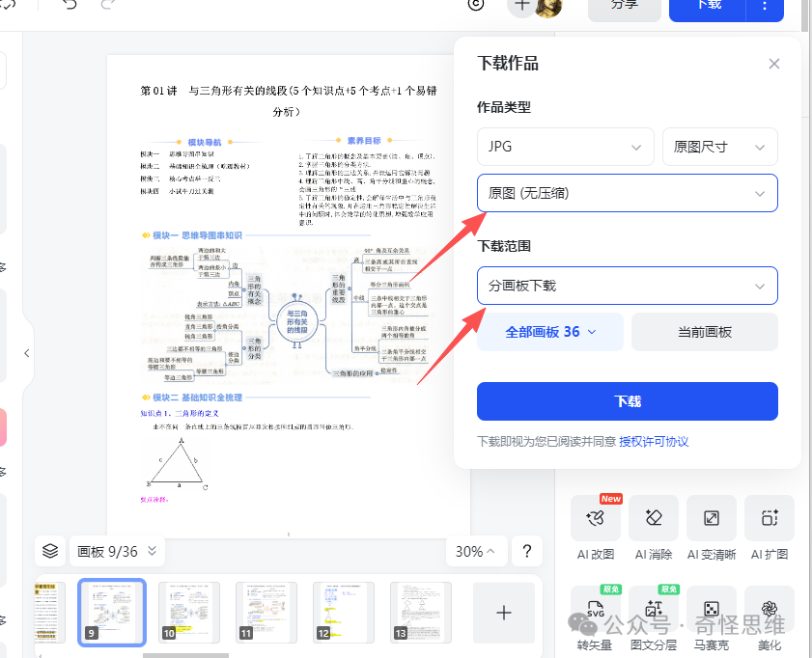Click the layers icon near 画板 9/36
812x658 pixels.
[x=50, y=551]
